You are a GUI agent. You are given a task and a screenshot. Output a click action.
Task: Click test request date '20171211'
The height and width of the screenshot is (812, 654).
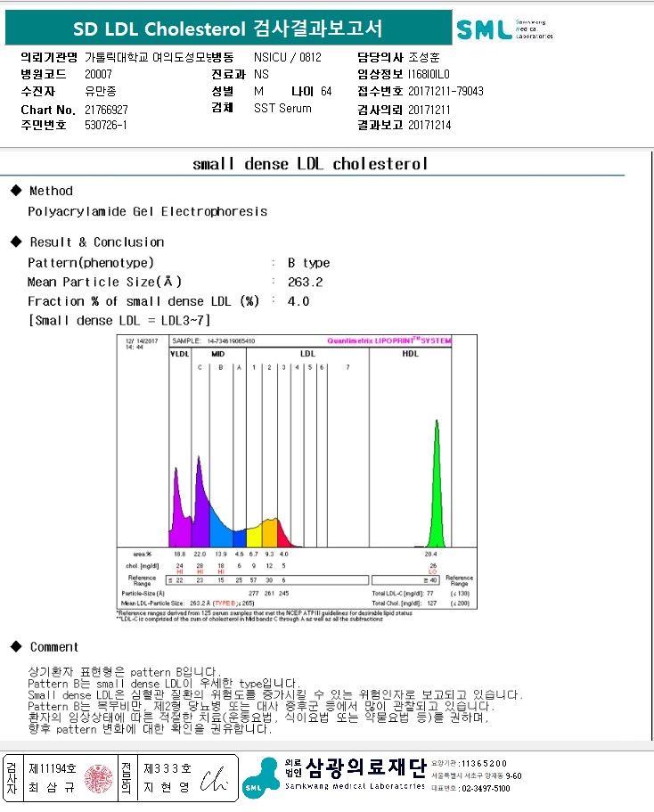point(429,110)
